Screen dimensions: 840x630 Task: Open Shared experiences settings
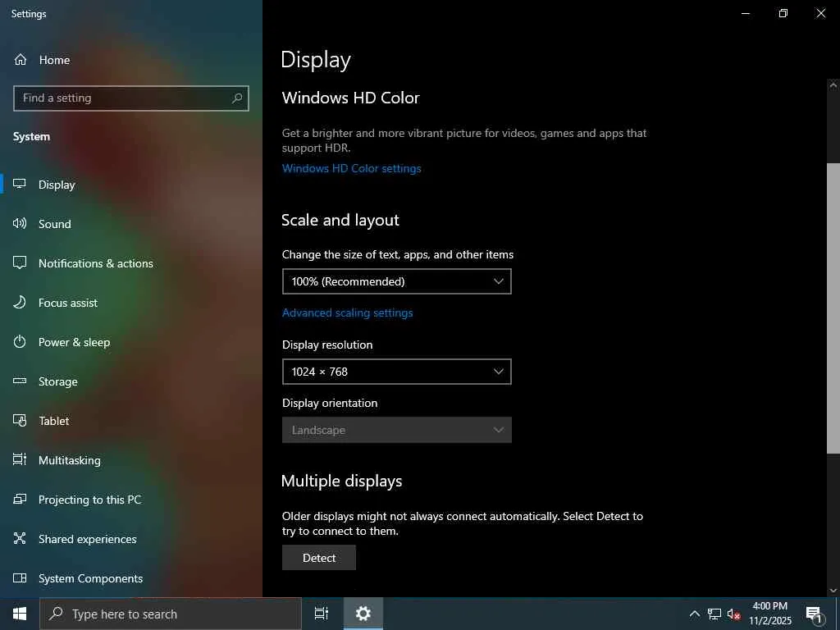point(131,539)
